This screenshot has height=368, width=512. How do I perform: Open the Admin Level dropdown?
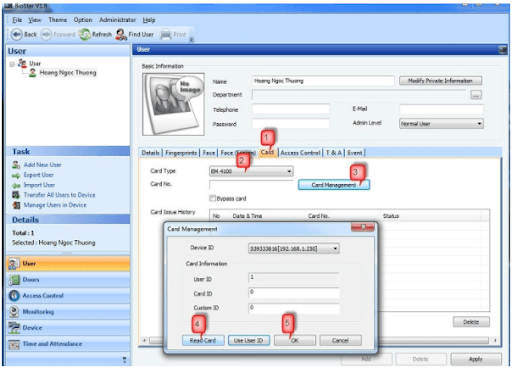pos(441,124)
